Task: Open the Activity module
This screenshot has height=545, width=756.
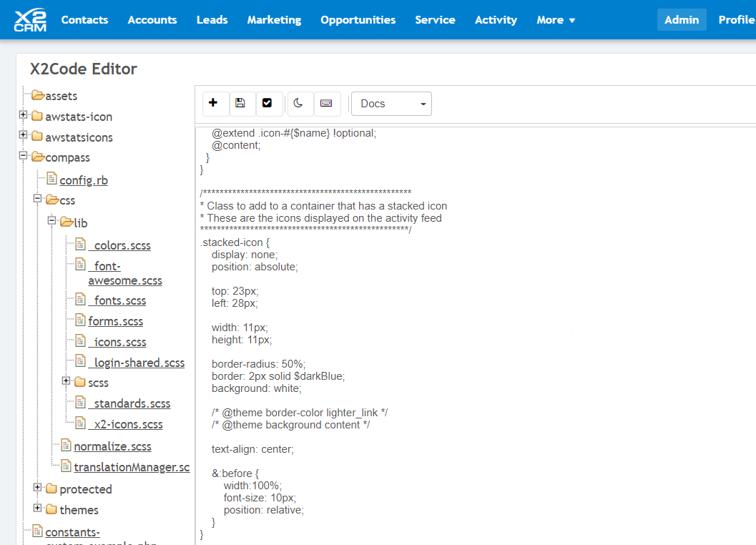Action: [x=496, y=20]
